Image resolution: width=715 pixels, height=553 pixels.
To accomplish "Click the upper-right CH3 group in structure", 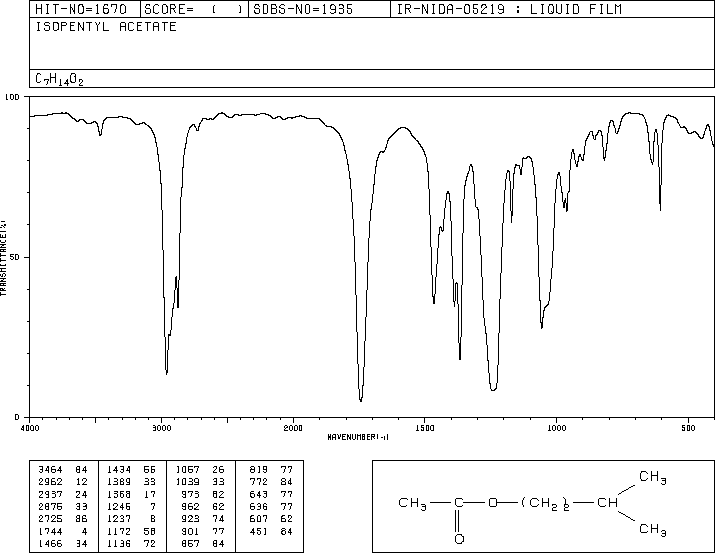I will [x=653, y=477].
